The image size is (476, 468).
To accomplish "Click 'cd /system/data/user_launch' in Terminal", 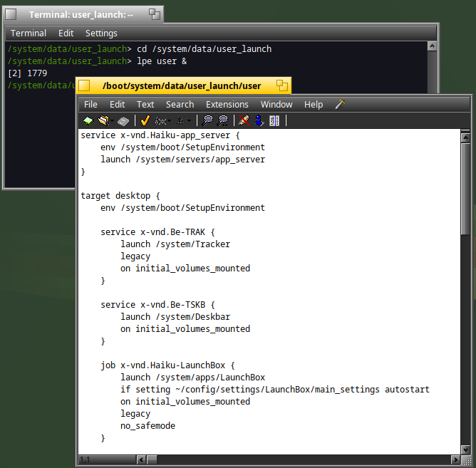I will [204, 49].
